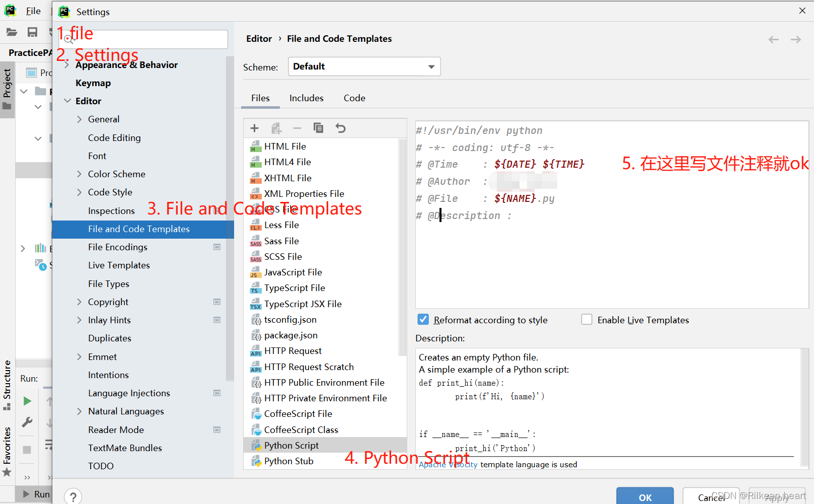Select the TODO settings item

[x=101, y=466]
